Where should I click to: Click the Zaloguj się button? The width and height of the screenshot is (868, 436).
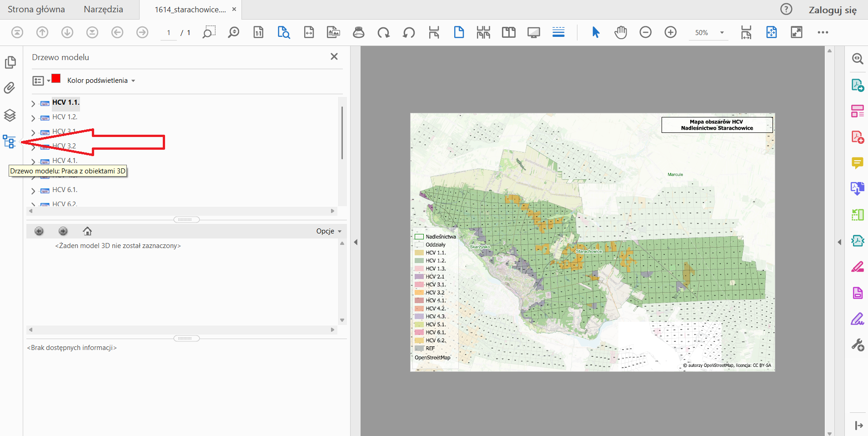coord(832,10)
